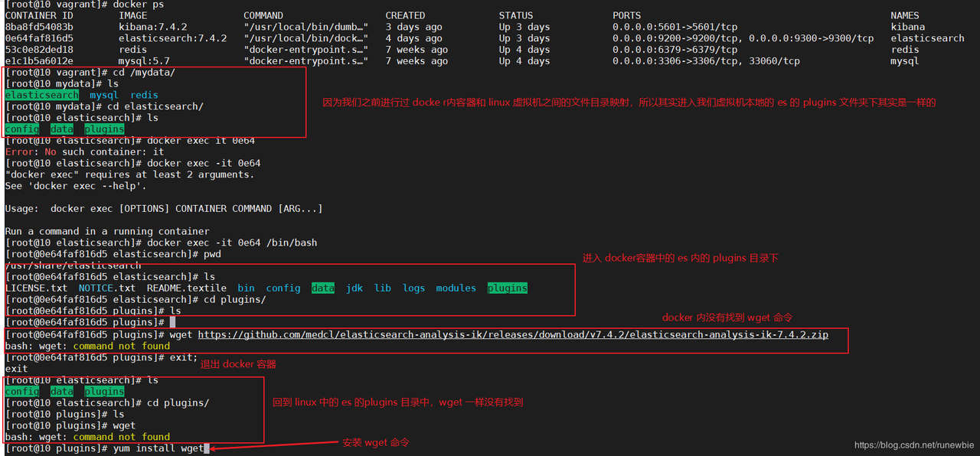The width and height of the screenshot is (980, 456).
Task: Click the README.textile file name
Action: click(187, 288)
